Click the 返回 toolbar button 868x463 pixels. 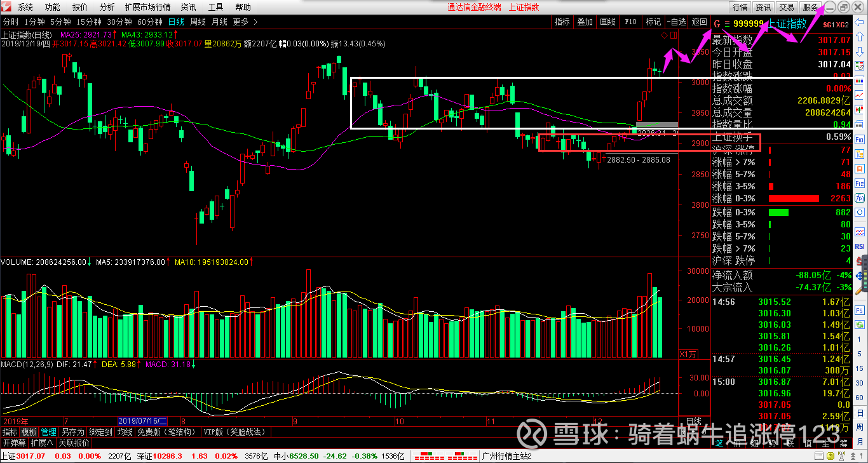click(699, 22)
